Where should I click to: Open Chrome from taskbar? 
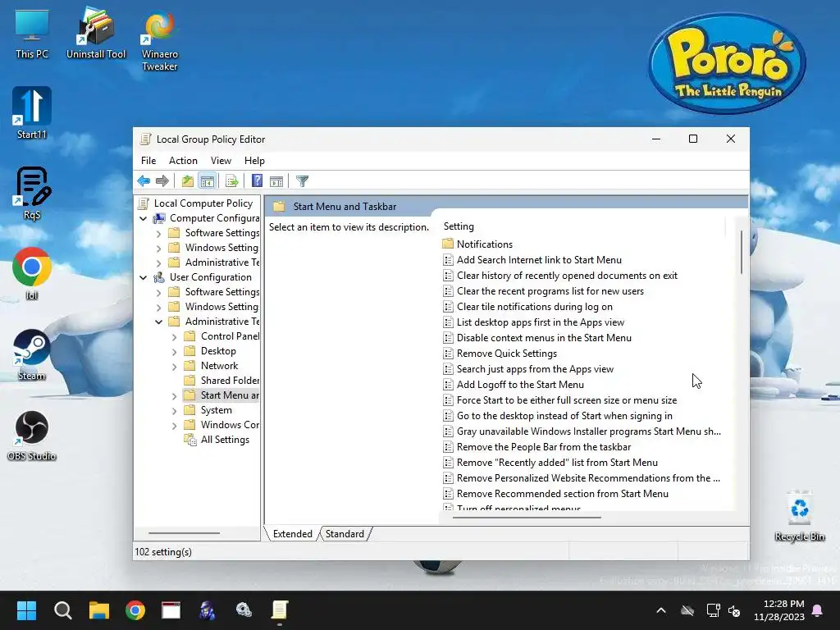pyautogui.click(x=135, y=610)
